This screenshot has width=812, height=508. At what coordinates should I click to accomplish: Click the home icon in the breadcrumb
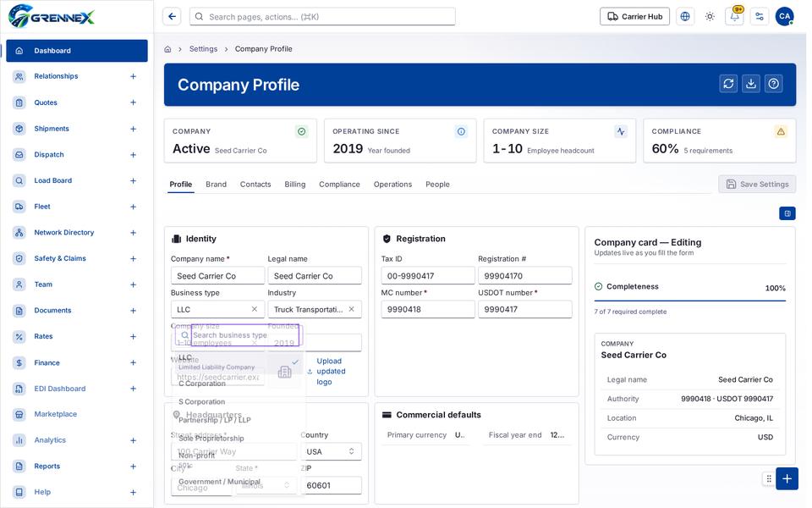[x=167, y=49]
